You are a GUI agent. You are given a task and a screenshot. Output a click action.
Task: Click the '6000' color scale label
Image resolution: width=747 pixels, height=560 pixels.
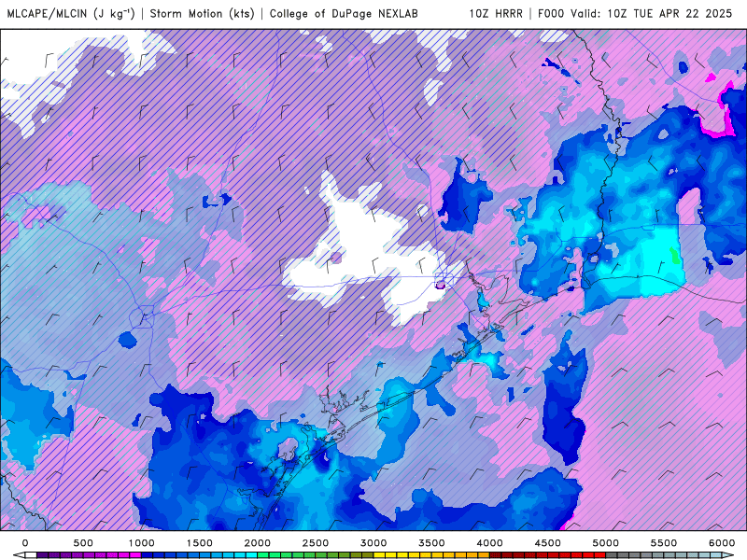click(x=722, y=543)
